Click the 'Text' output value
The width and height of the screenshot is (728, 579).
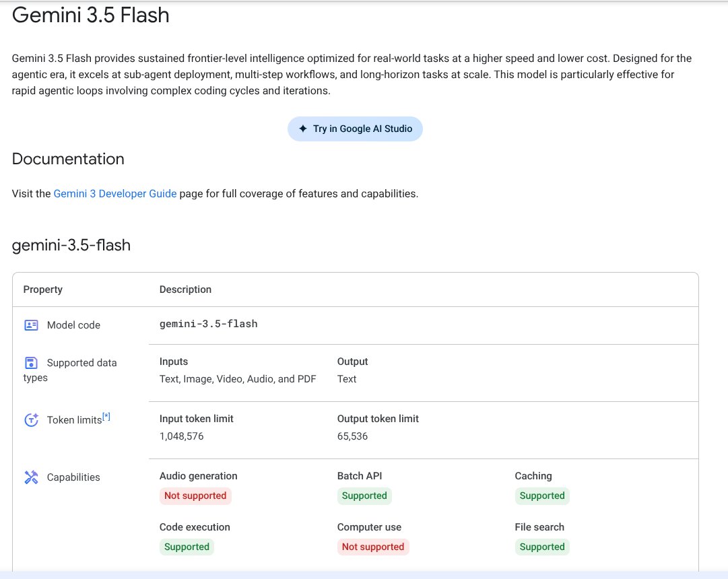point(347,379)
